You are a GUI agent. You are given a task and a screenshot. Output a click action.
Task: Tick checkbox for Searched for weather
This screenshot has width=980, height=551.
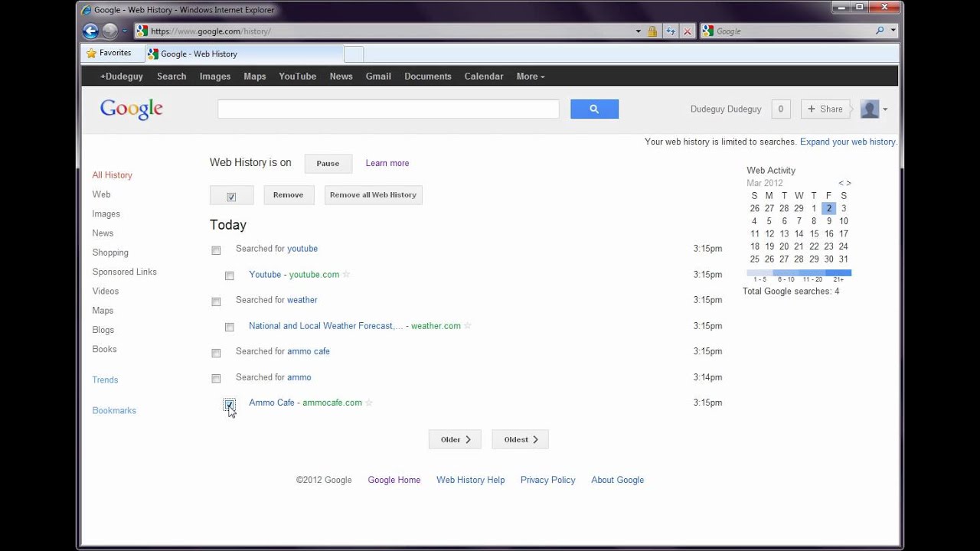pos(216,302)
